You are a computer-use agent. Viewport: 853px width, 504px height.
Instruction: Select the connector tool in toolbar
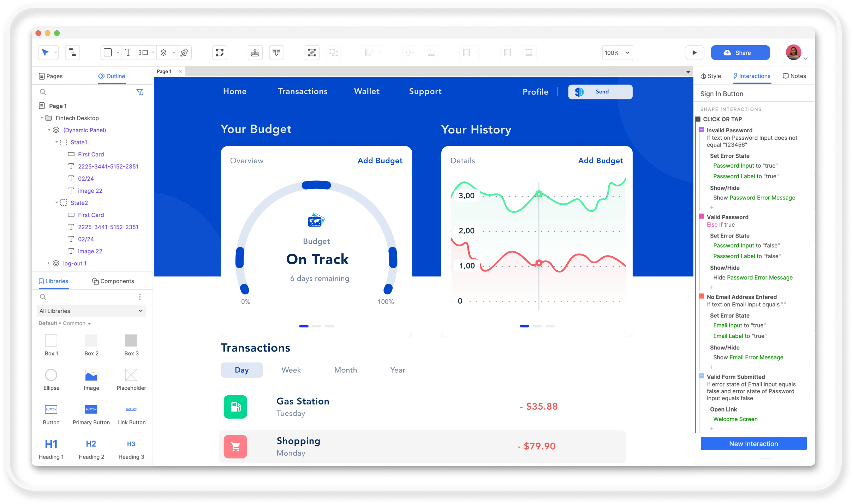tap(72, 53)
